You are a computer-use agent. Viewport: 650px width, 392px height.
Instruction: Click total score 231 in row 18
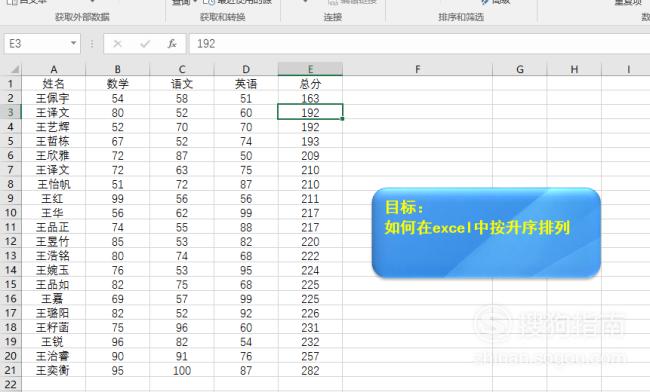310,327
